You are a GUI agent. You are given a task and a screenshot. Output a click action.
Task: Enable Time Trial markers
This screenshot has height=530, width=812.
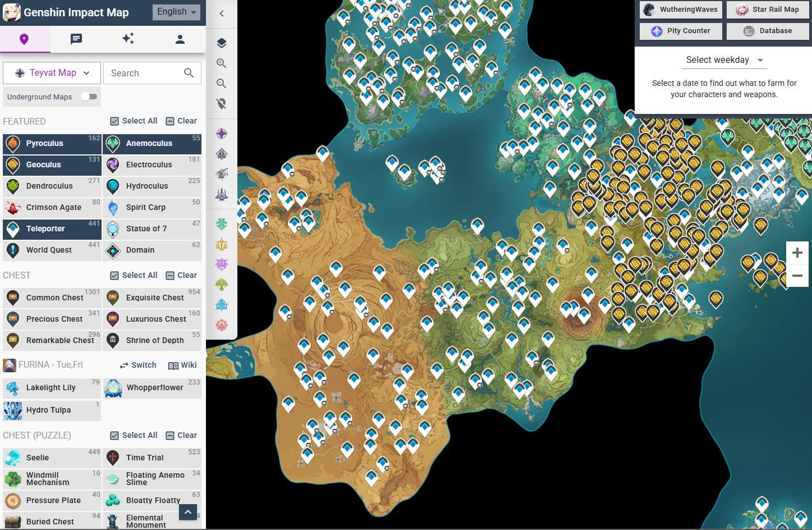click(152, 458)
